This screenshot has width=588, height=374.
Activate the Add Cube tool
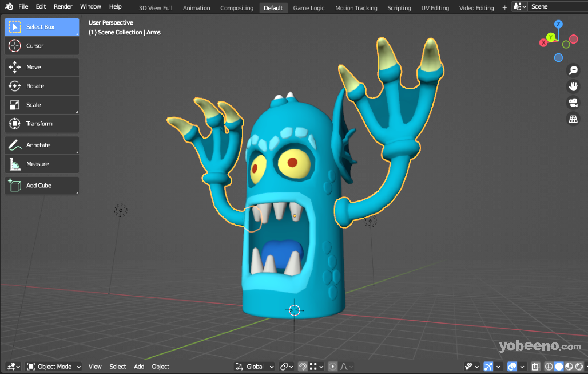42,186
